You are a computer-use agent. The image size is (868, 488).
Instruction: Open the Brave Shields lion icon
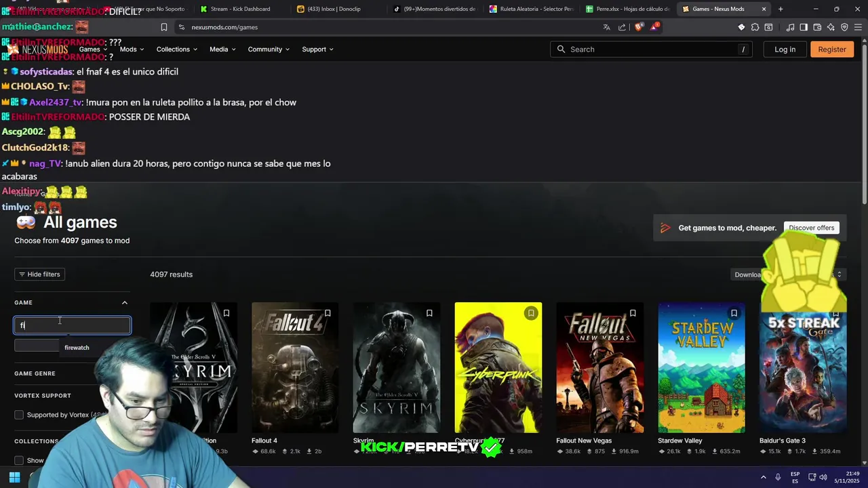click(x=639, y=27)
